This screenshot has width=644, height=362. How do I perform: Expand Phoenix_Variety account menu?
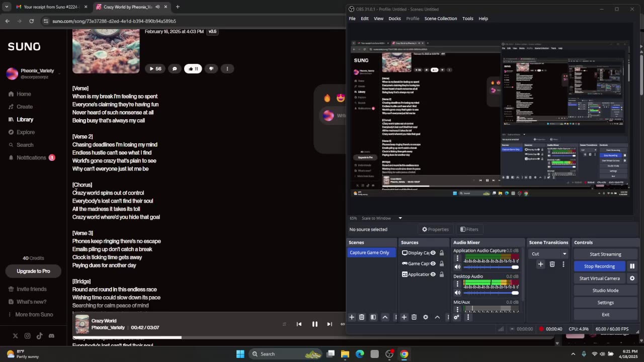[59, 74]
